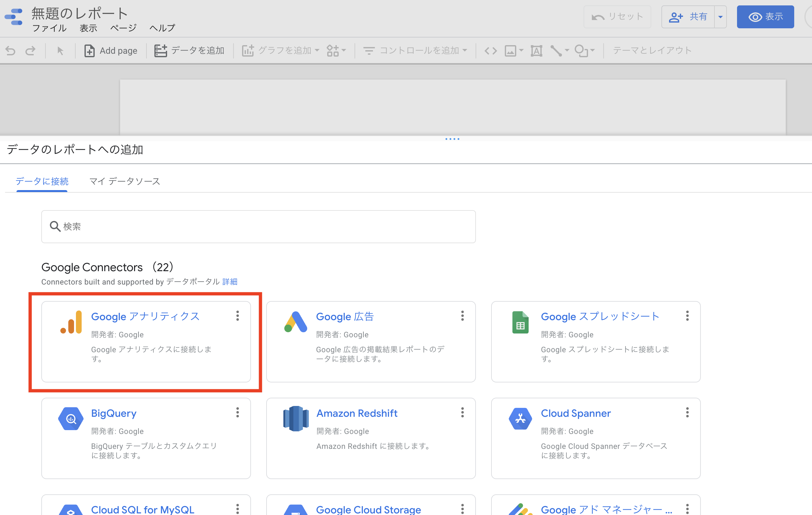Click the report title 無題のレポート

(x=80, y=13)
